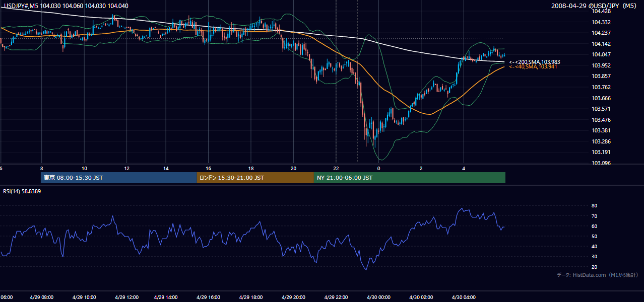Select the 東京 08:00-15:30 JST session bar
This screenshot has height=302, width=644.
click(x=119, y=178)
